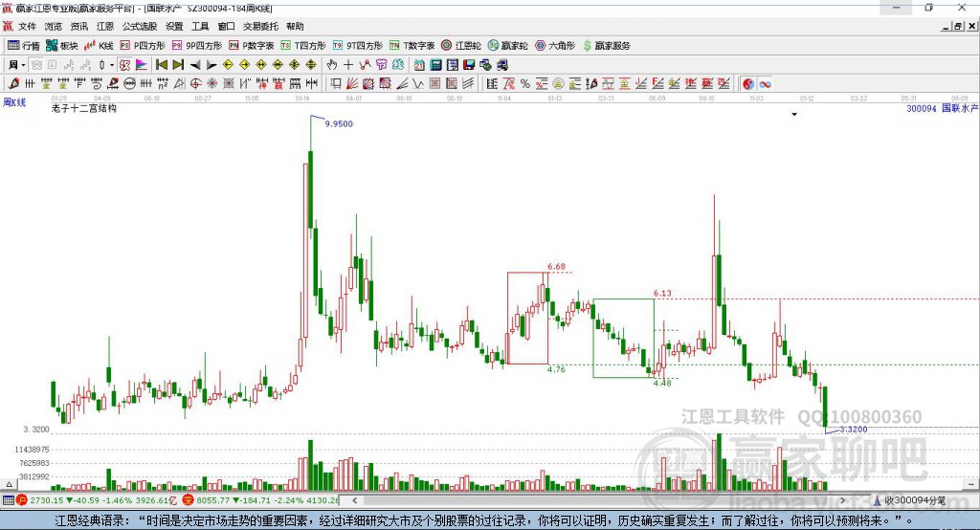
Task: Jump to first bar with skip-back arrow
Action: (x=161, y=64)
